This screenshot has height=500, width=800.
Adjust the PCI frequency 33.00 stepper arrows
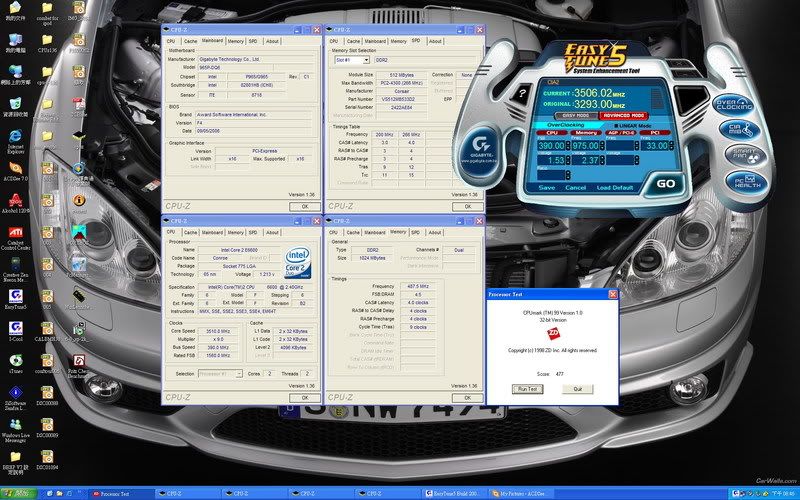tap(671, 146)
